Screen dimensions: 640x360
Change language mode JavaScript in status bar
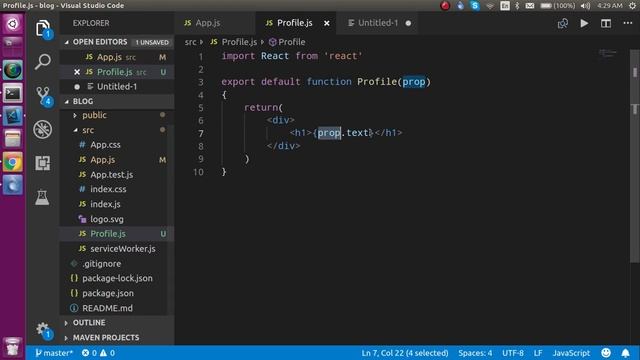pos(571,353)
